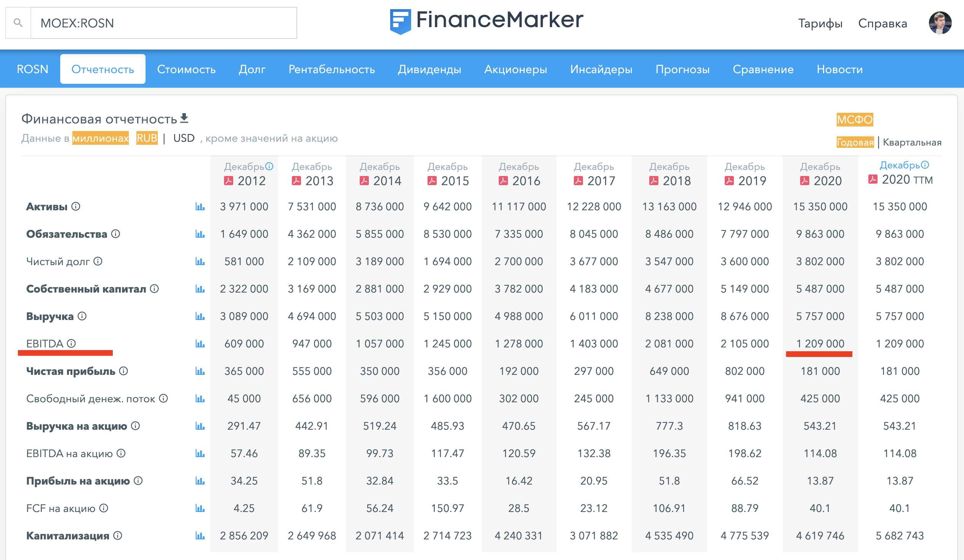Open the 2017 PDF report icon

[578, 181]
